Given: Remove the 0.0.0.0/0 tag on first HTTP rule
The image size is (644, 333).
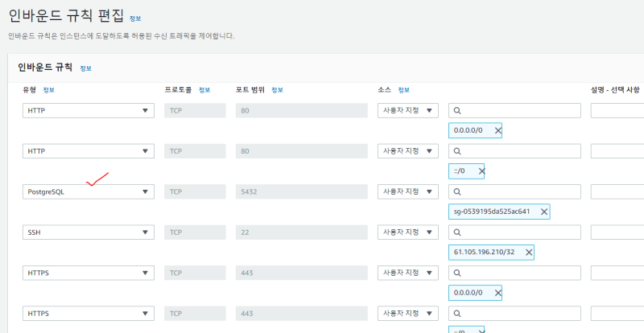Looking at the screenshot, I should point(497,131).
